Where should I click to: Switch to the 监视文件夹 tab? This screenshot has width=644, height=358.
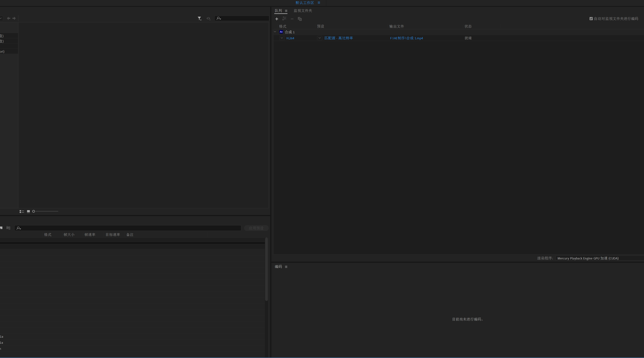303,11
